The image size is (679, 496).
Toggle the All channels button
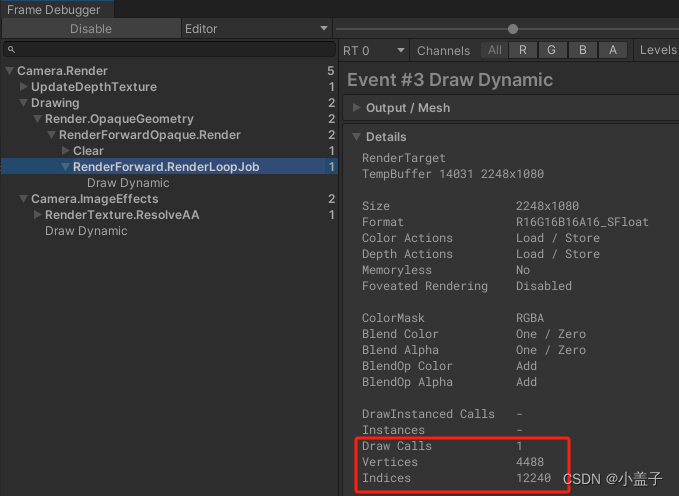pos(494,50)
